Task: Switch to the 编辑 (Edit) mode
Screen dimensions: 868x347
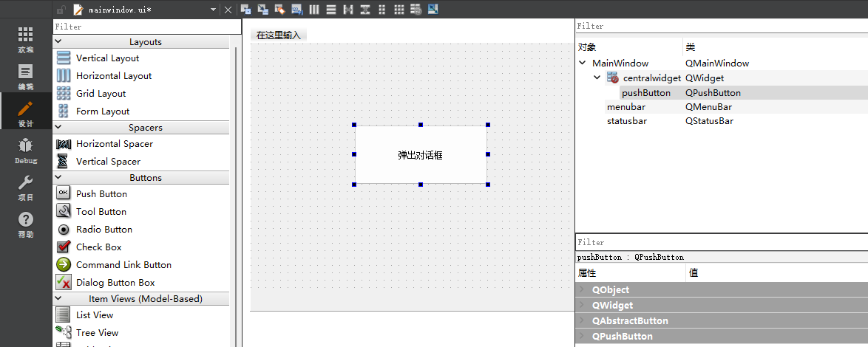Action: click(25, 76)
